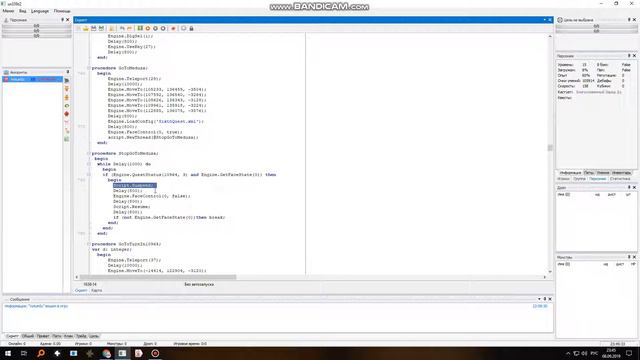Switch to Игроки sub-tab
The image size is (640, 360).
(563, 179)
